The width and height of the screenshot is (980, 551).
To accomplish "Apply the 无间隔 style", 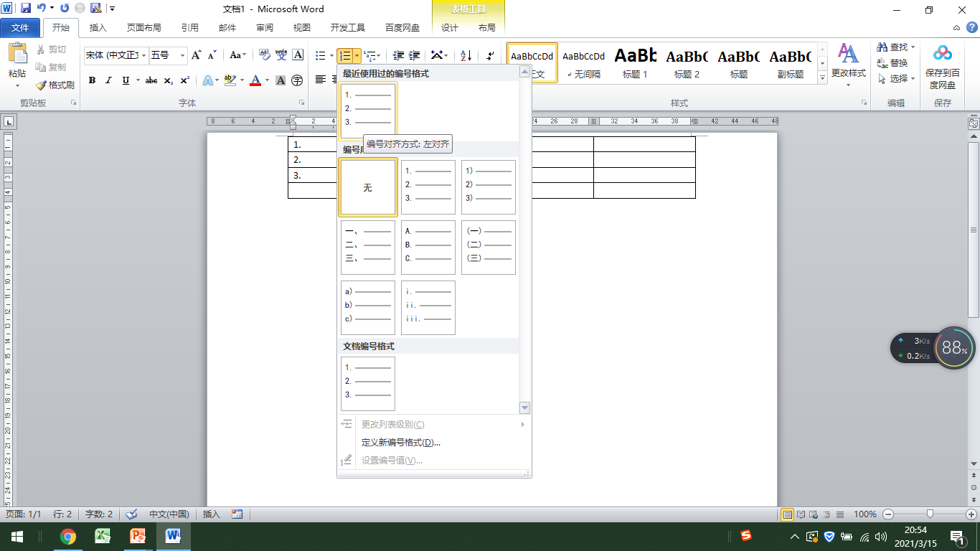I will (x=584, y=62).
